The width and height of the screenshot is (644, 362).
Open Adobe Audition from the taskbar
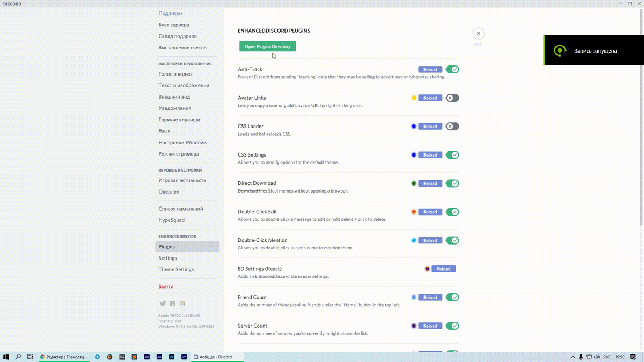click(x=159, y=357)
